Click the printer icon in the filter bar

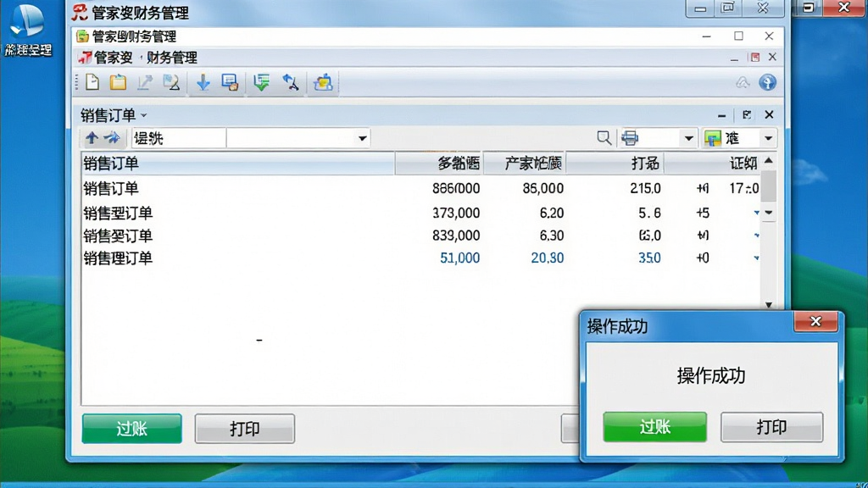[x=630, y=138]
